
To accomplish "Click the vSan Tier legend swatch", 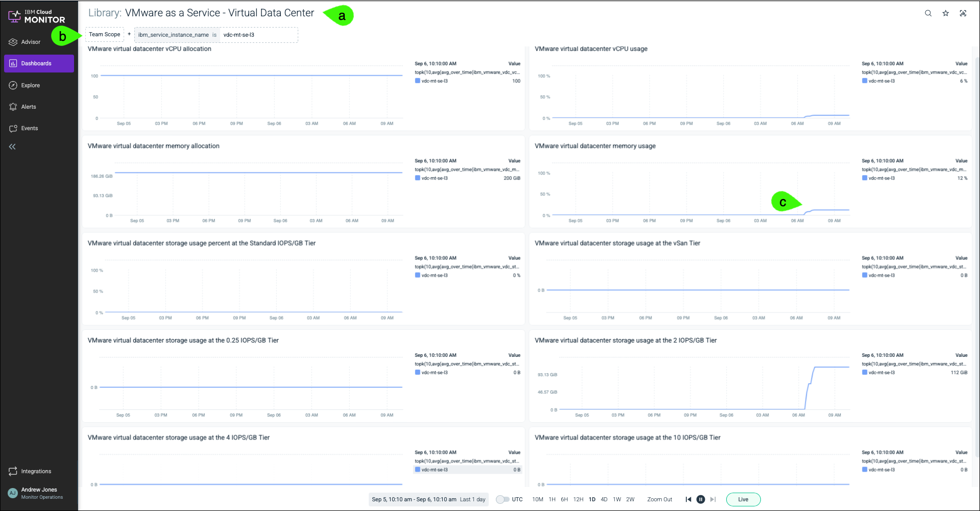I will pos(865,275).
